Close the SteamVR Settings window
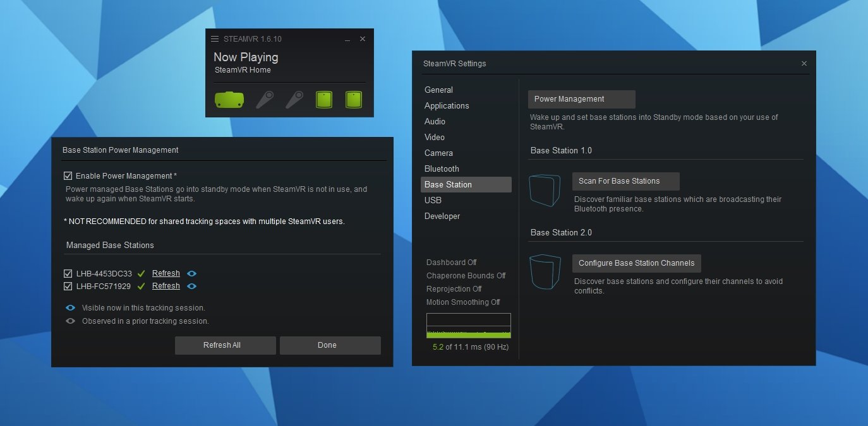 [x=804, y=64]
